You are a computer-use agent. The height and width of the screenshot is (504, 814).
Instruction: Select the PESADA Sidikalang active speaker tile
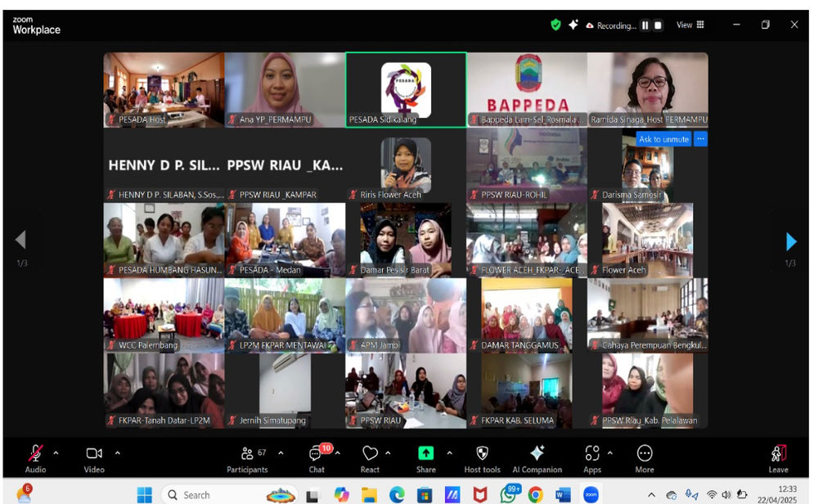[x=406, y=90]
